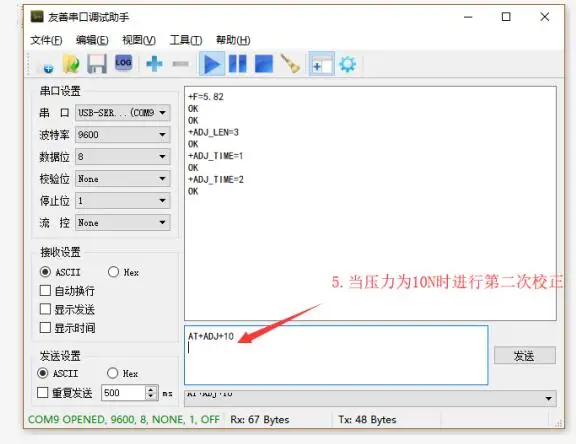
Task: Stop the port with the stop icon
Action: click(264, 64)
